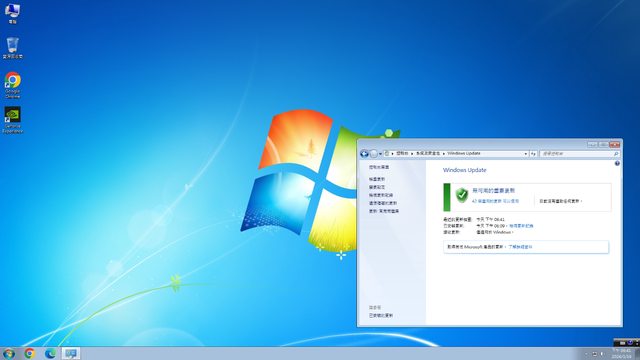
Task: Select Change settings in left pane
Action: (377, 187)
